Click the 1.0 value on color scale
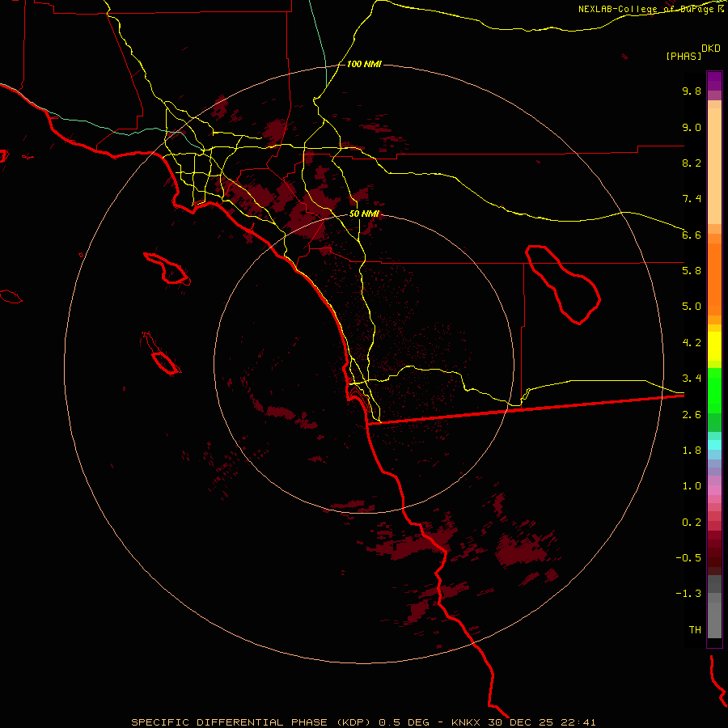Image resolution: width=728 pixels, height=728 pixels. pyautogui.click(x=692, y=485)
